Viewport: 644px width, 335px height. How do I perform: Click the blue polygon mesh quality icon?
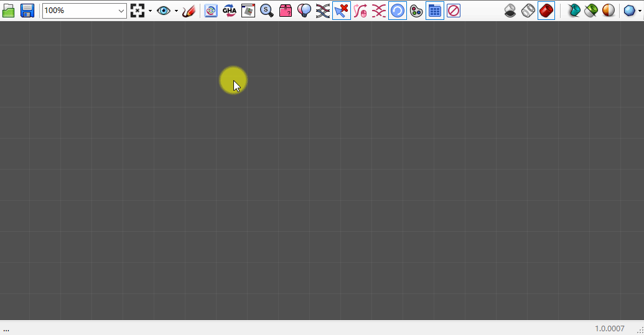(629, 11)
